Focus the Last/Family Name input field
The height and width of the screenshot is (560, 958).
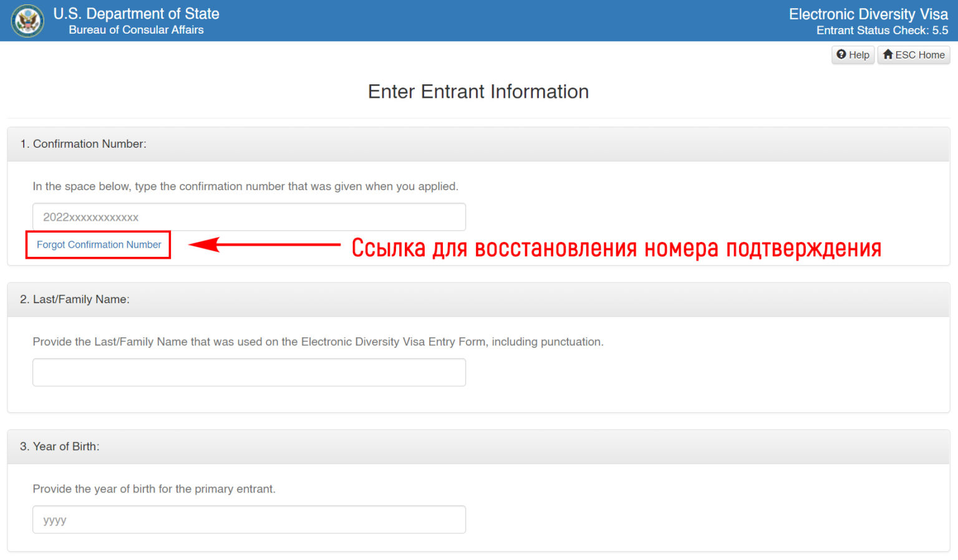click(249, 372)
